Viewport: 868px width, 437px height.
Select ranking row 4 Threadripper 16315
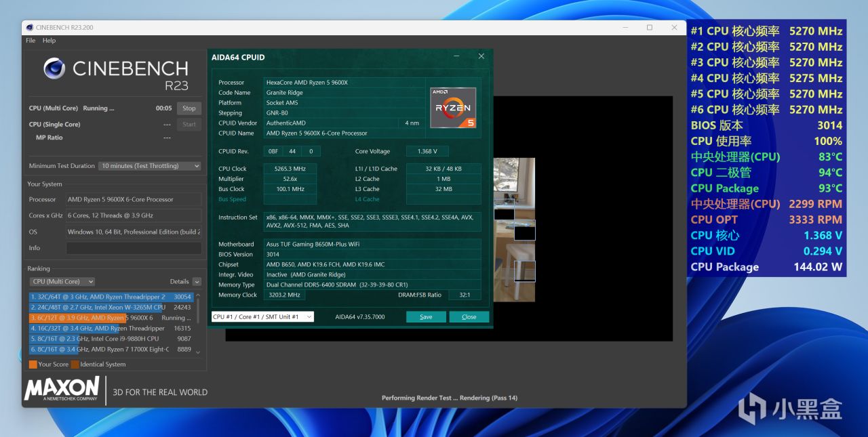pos(111,328)
